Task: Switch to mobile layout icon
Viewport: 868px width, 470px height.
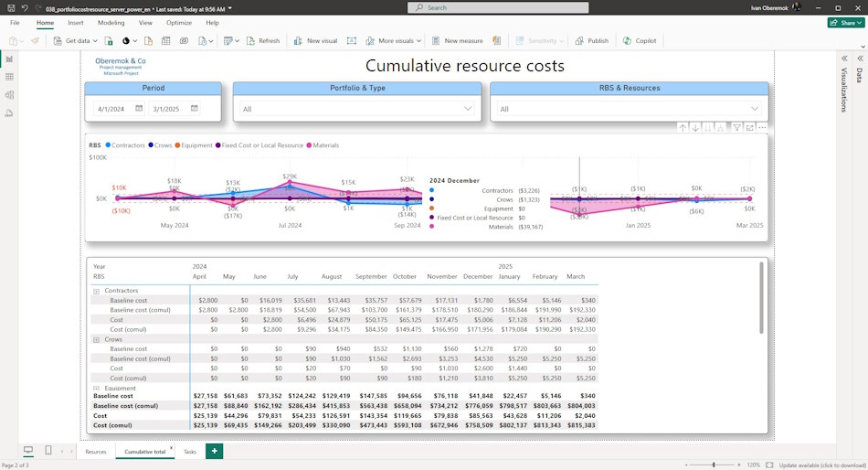Action: point(48,451)
